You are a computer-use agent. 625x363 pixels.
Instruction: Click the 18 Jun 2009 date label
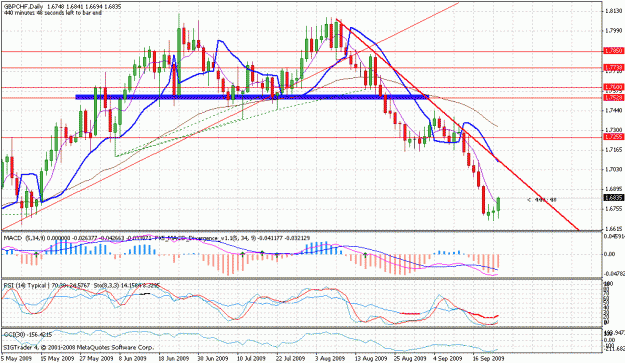pyautogui.click(x=174, y=358)
